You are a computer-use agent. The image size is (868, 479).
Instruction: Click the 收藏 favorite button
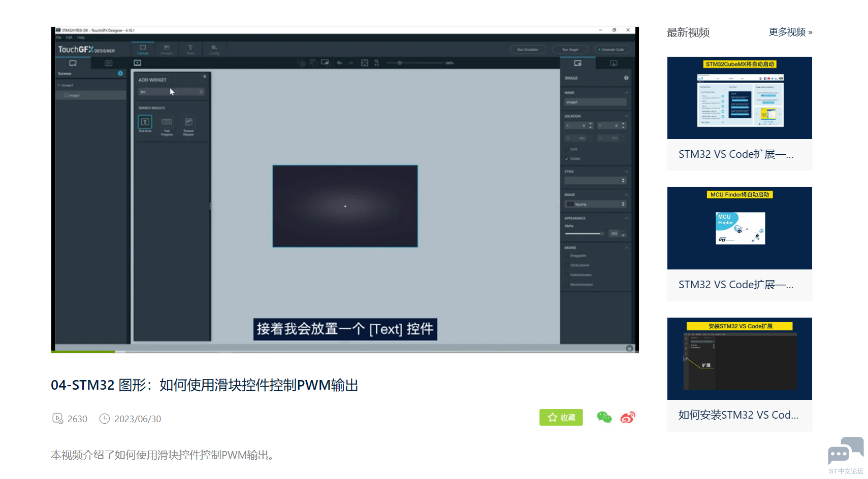(x=561, y=418)
